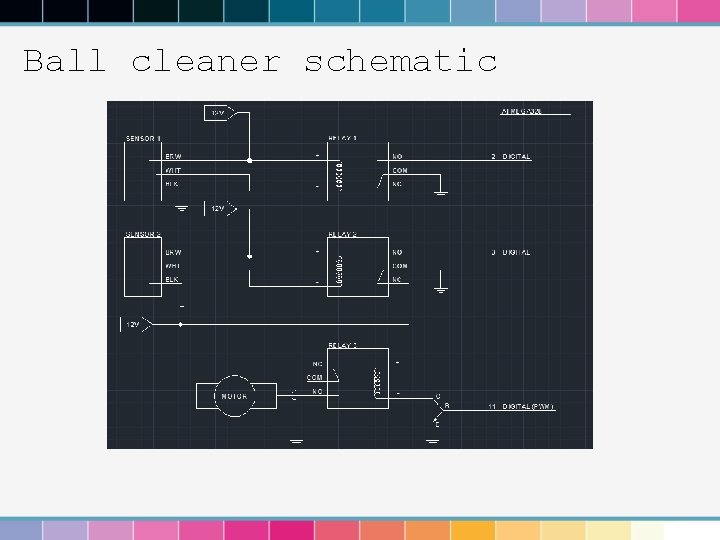Screen dimensions: 720x540
Task: Click the ground symbol below Sensor 1
Action: (182, 208)
